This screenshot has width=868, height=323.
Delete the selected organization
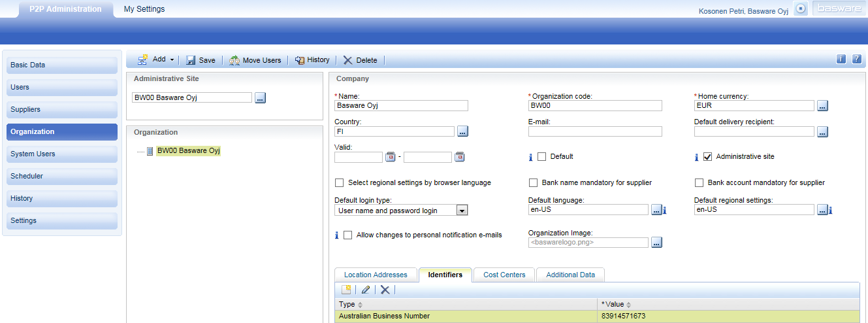point(360,60)
